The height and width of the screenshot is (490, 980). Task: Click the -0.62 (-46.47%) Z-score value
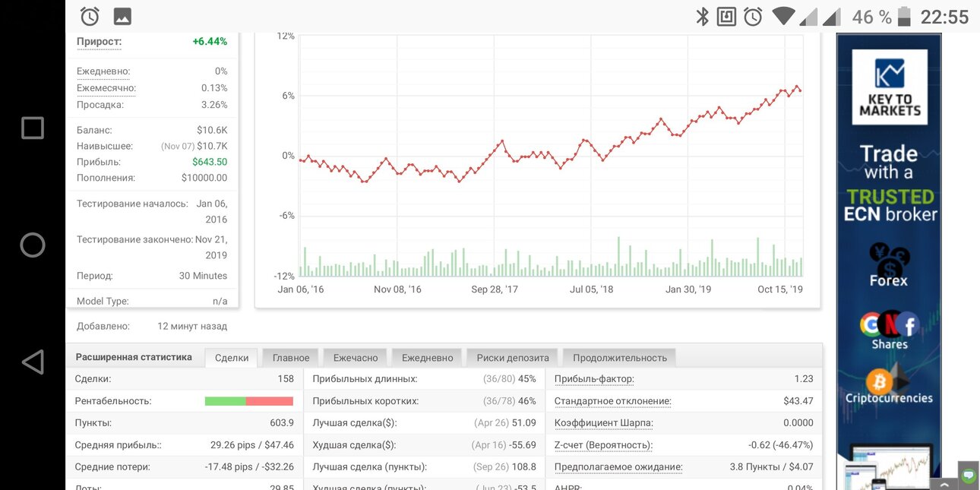pos(781,445)
